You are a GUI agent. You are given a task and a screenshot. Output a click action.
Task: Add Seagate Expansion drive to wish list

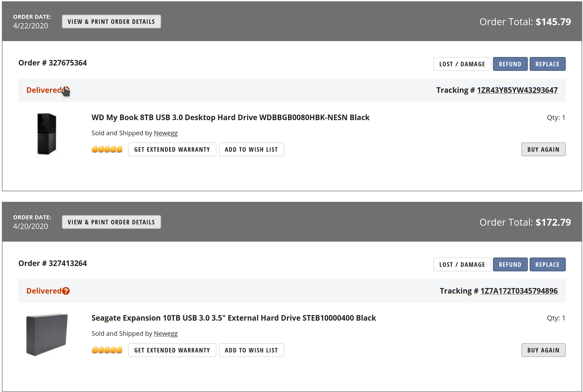point(251,350)
